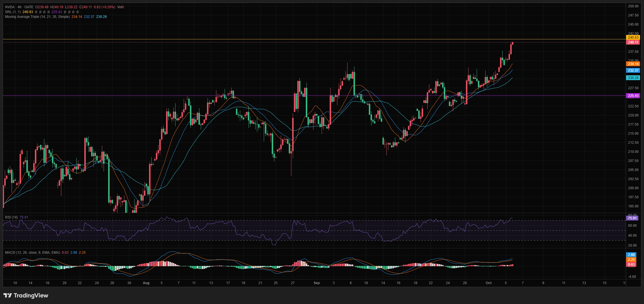The image size is (644, 304).
Task: Select the NVDA 4h GATE symbol legend
Action: [19, 7]
